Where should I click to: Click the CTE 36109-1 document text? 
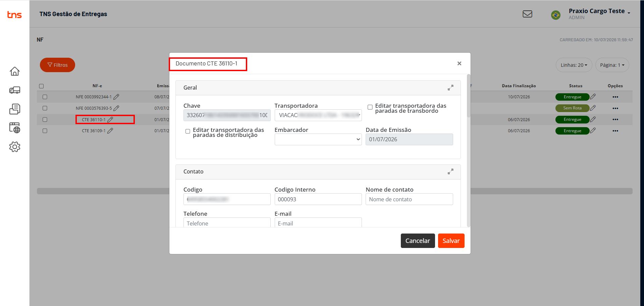(x=94, y=131)
